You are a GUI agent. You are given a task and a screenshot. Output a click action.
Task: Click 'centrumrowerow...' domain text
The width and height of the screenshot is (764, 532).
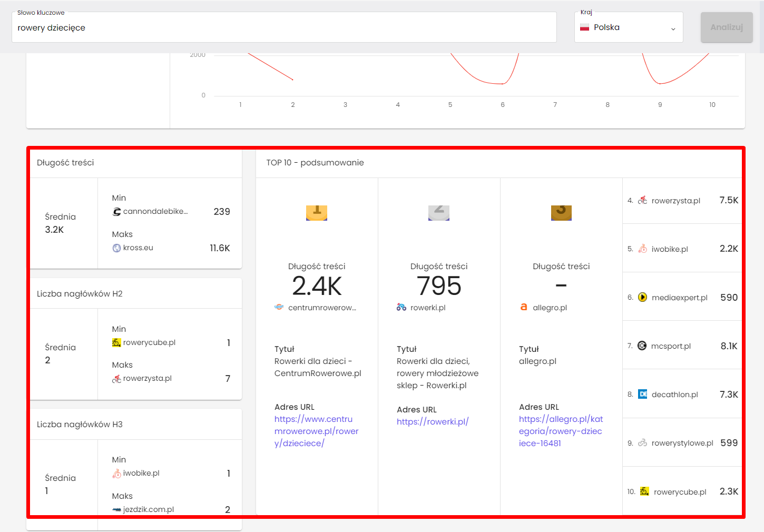(x=322, y=308)
